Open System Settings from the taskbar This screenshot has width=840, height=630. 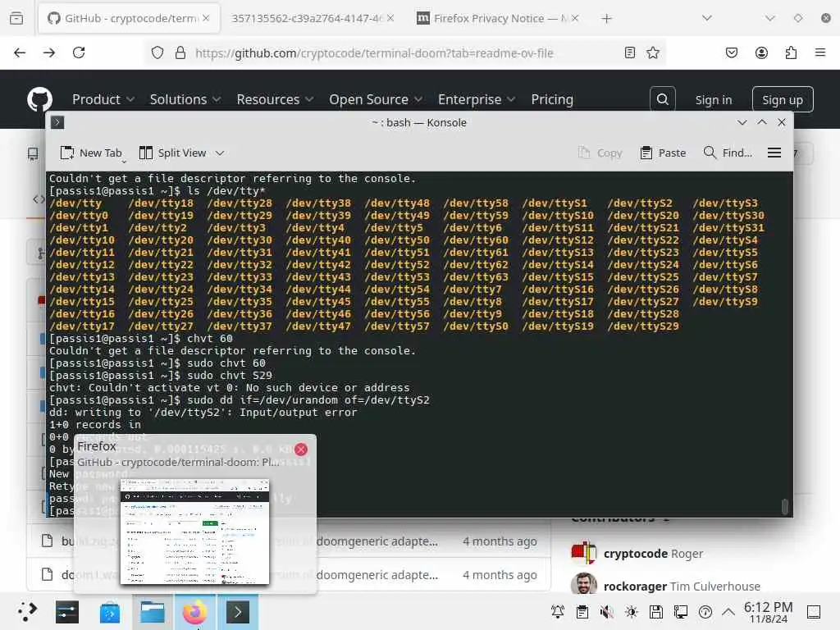67,612
